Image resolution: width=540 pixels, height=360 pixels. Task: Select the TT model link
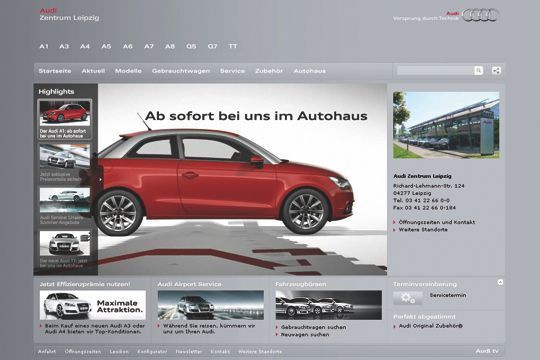coord(233,46)
